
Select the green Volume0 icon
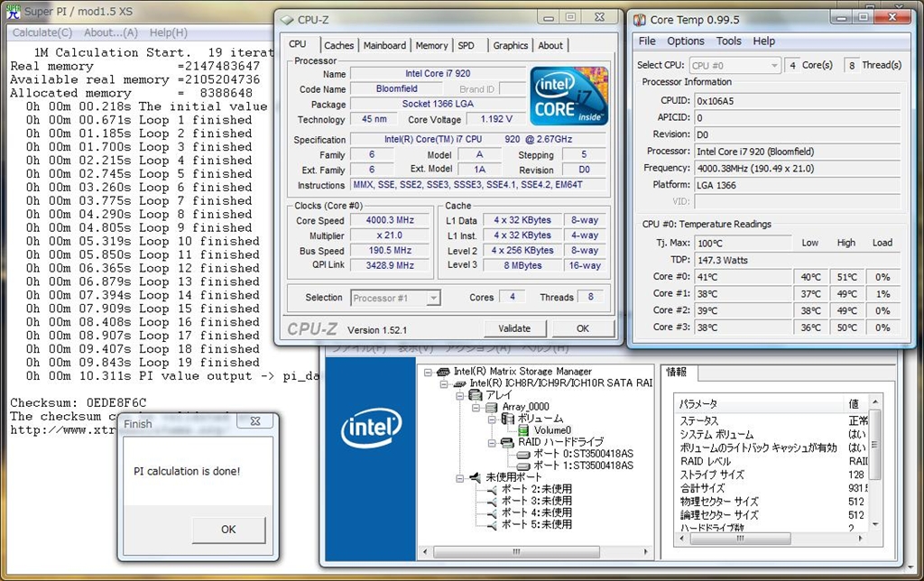523,430
